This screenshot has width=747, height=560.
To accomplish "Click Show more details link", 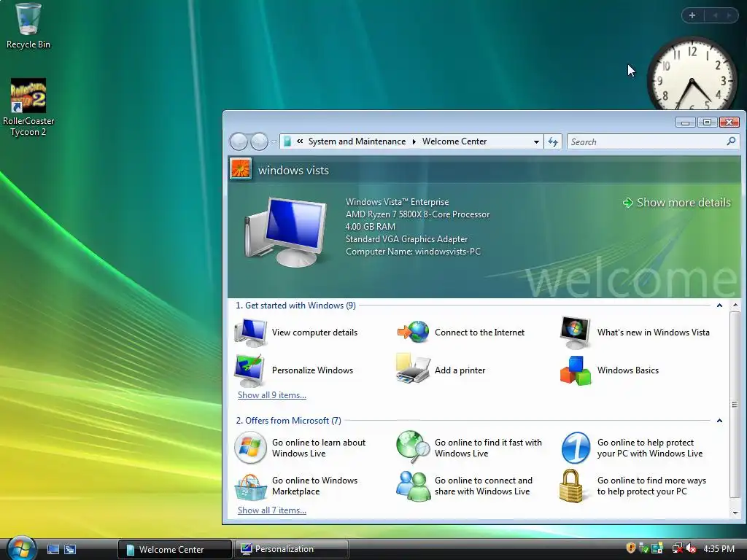I will (676, 203).
